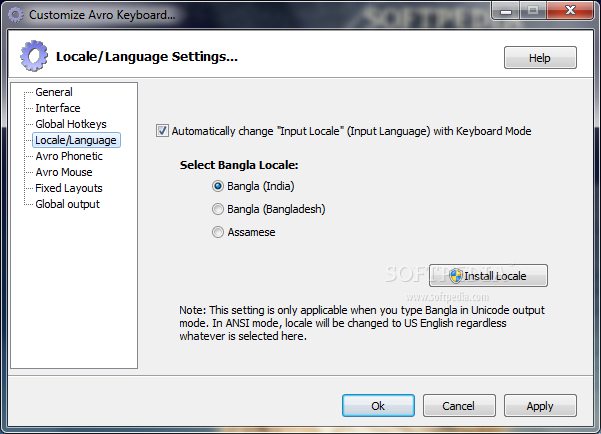Select the Locale/Language tree item
Image resolution: width=601 pixels, height=434 pixels.
coord(76,140)
